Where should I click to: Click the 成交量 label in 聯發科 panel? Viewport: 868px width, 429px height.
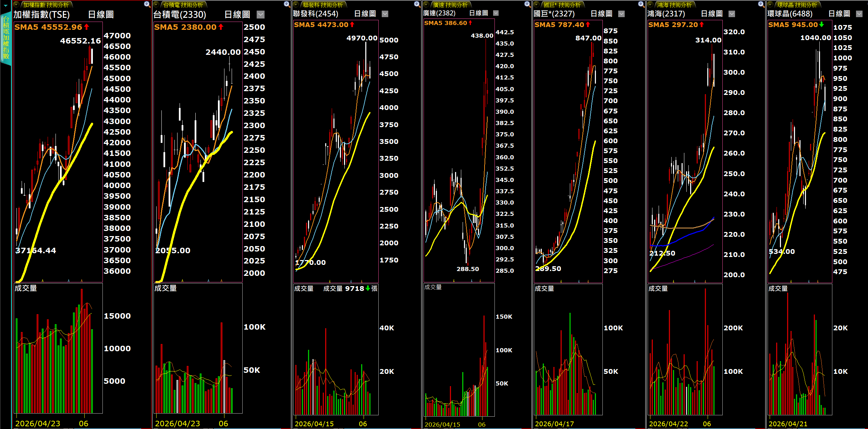(x=304, y=289)
